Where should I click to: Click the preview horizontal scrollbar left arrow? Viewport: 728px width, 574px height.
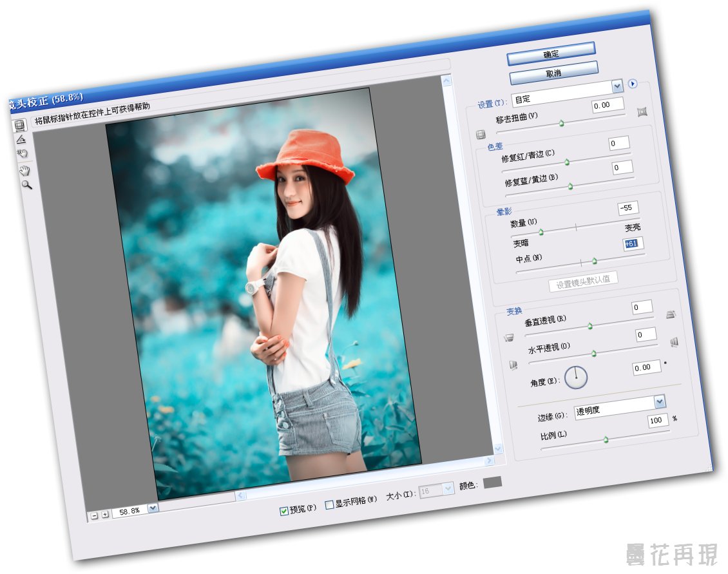click(x=240, y=495)
